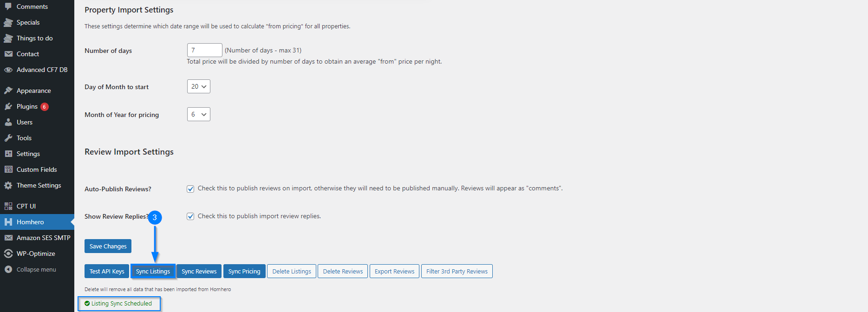The width and height of the screenshot is (868, 312).
Task: Click the Contact envelope icon
Action: click(8, 54)
